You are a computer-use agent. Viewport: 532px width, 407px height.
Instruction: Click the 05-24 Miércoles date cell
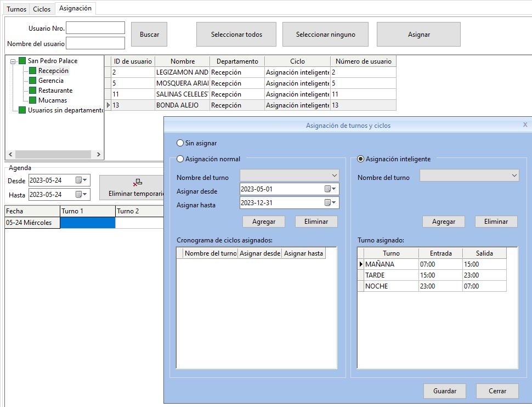click(32, 223)
